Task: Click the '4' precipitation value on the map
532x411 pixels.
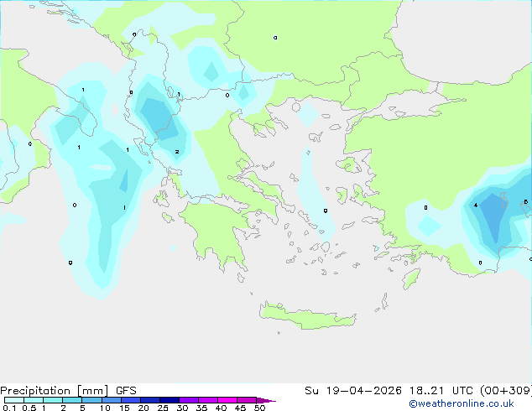Action: 476,205
